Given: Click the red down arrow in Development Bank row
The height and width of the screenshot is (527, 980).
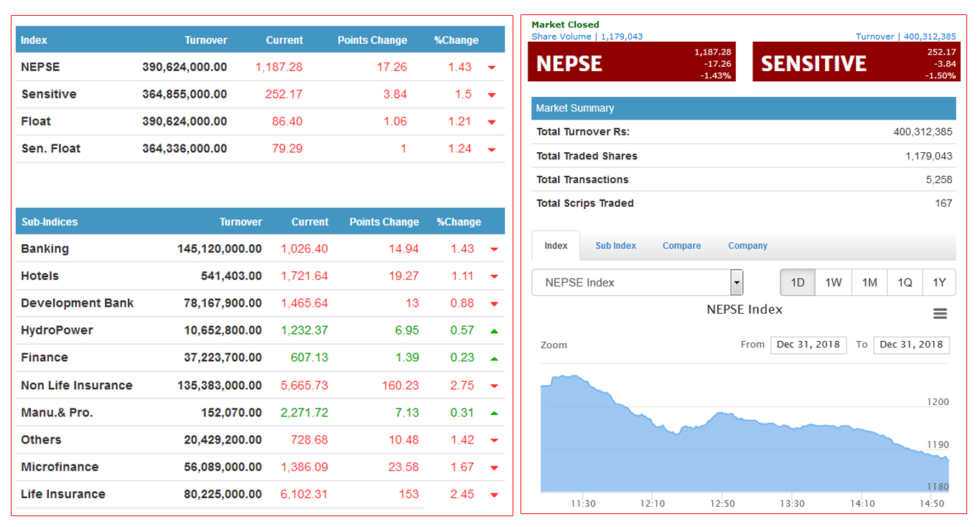Looking at the screenshot, I should [x=494, y=304].
